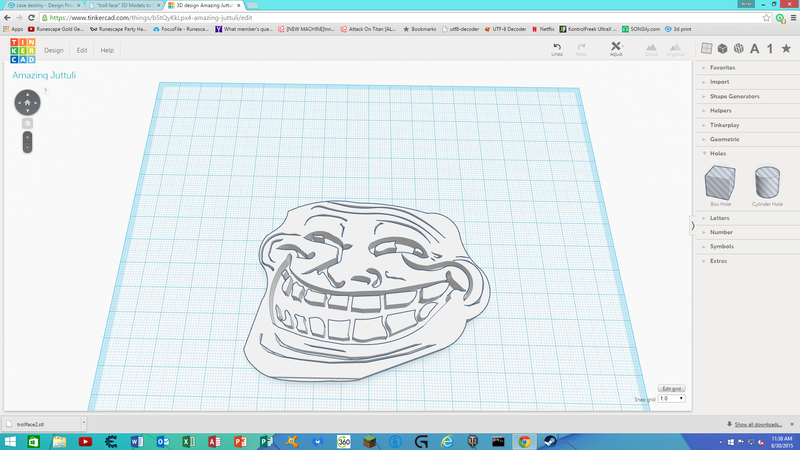Open the UTF-8 Decoder bookmark

tap(505, 29)
